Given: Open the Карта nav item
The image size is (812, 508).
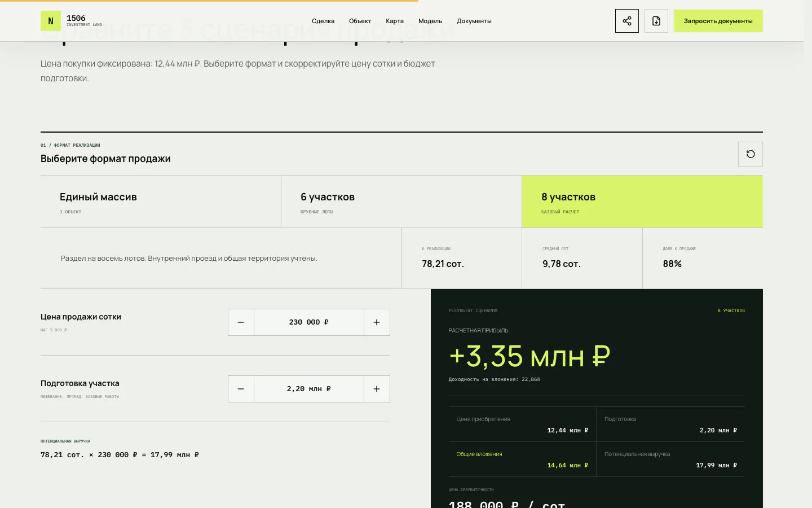Looking at the screenshot, I should pos(395,21).
